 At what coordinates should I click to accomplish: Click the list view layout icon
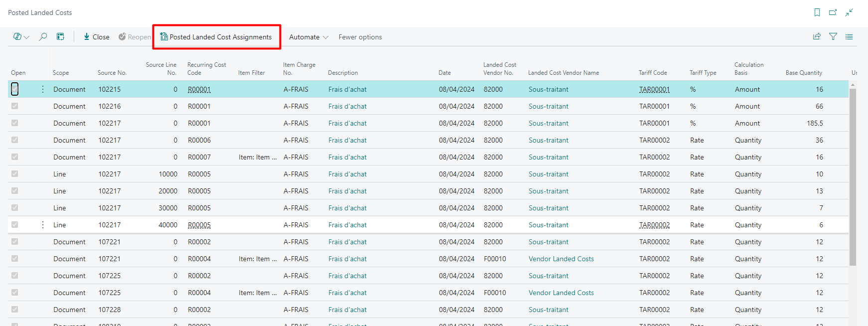849,36
